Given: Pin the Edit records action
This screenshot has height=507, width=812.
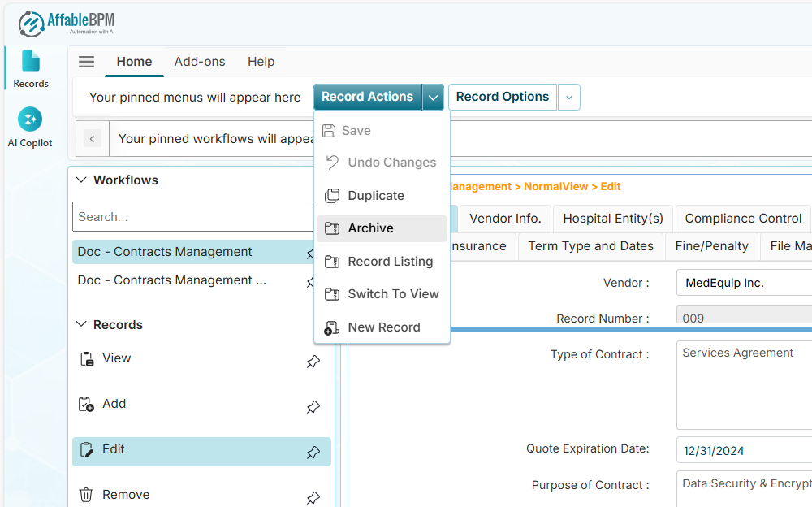Looking at the screenshot, I should tap(313, 453).
